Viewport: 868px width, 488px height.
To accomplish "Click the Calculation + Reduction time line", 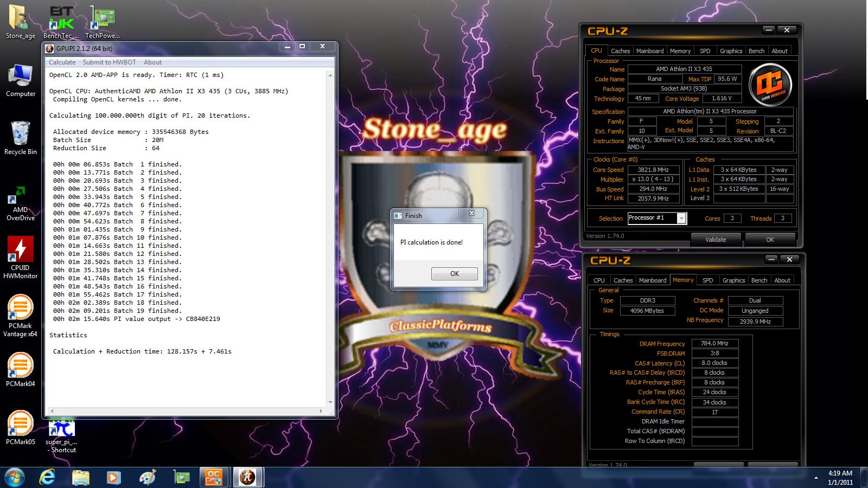I will (142, 351).
